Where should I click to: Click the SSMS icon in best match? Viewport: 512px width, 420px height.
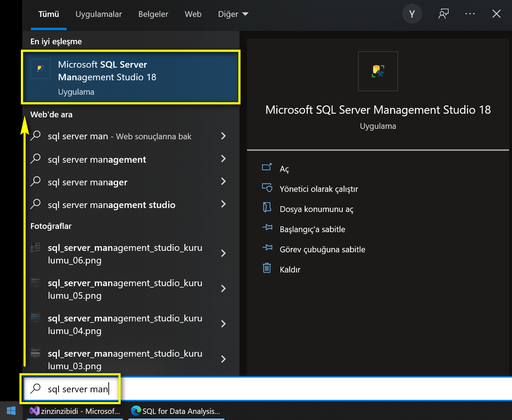point(40,68)
